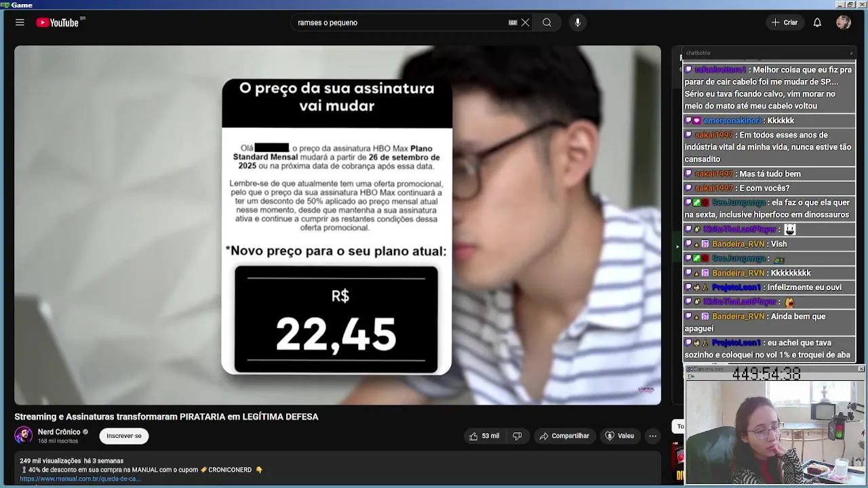Click the '249 mil visualizações' description text
The image size is (868, 488).
(x=50, y=461)
